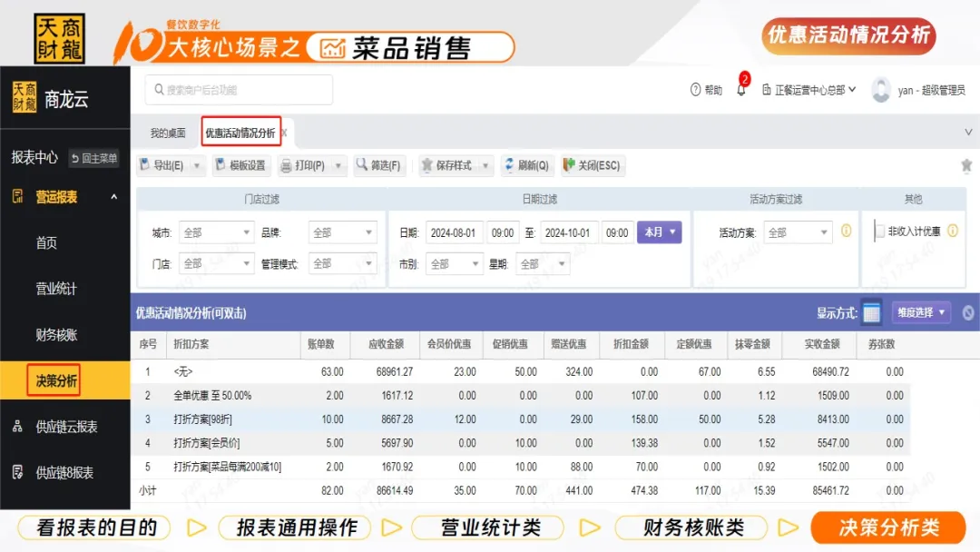
Task: Click the 应收金额 column header
Action: click(x=386, y=344)
